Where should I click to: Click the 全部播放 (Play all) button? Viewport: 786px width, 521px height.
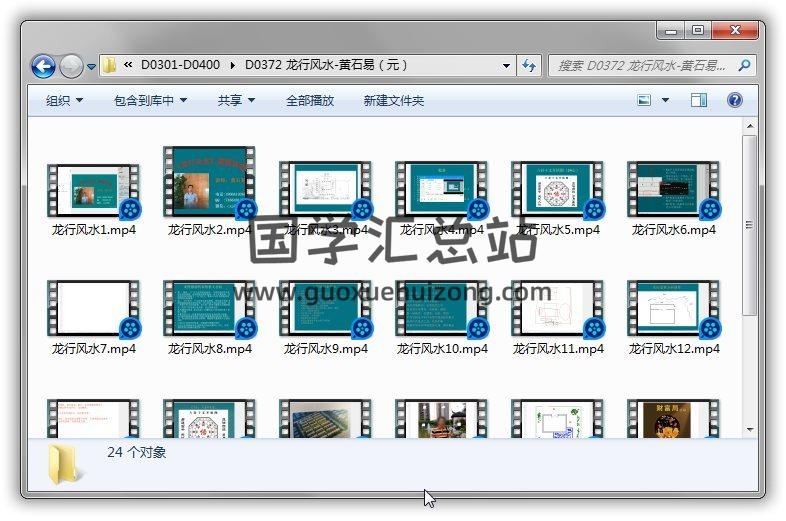(x=310, y=101)
